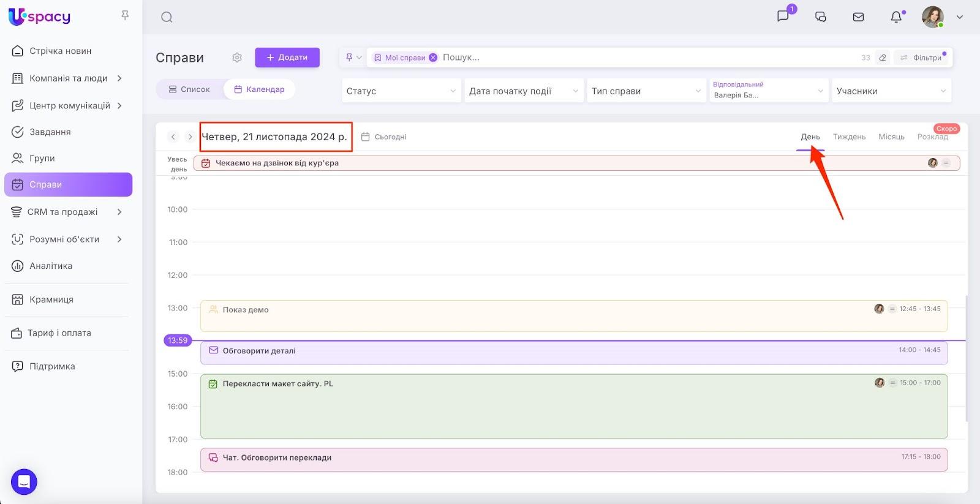Click the settings gear beside Справи title
Image resolution: width=980 pixels, height=504 pixels.
pyautogui.click(x=237, y=58)
